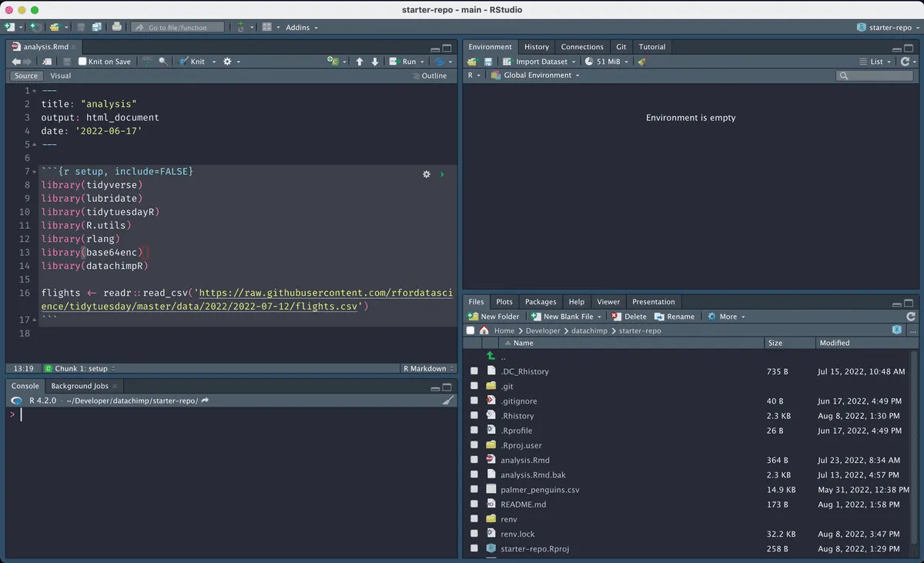Clear console with the broom icon
Screen dimensions: 924x563
448,400
